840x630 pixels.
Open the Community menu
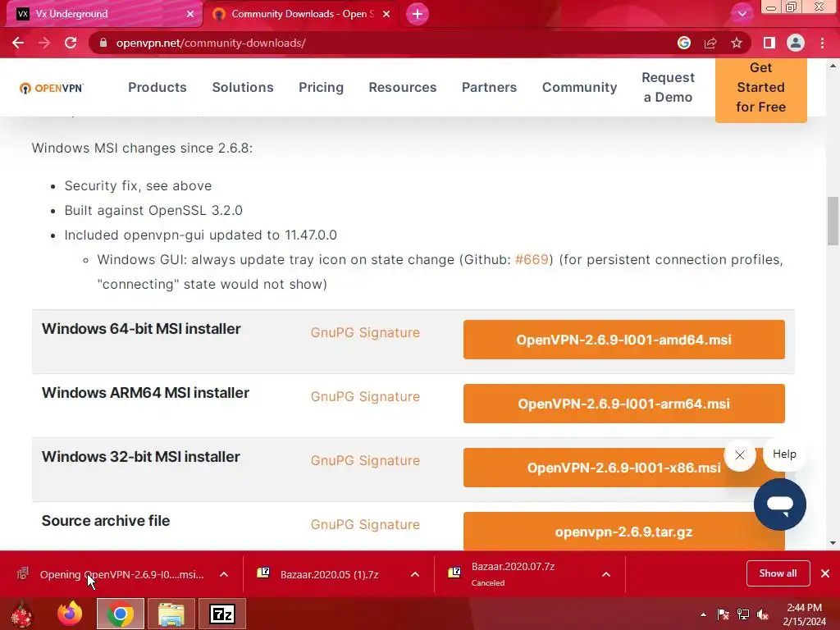click(x=579, y=87)
